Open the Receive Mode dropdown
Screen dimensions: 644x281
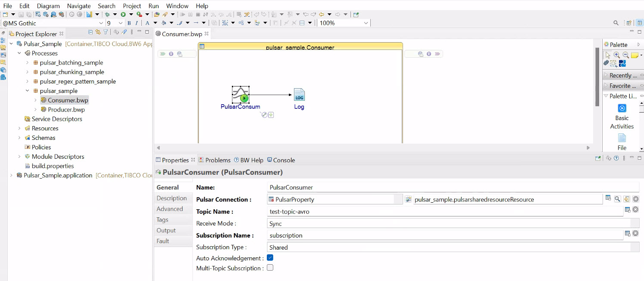click(453, 223)
